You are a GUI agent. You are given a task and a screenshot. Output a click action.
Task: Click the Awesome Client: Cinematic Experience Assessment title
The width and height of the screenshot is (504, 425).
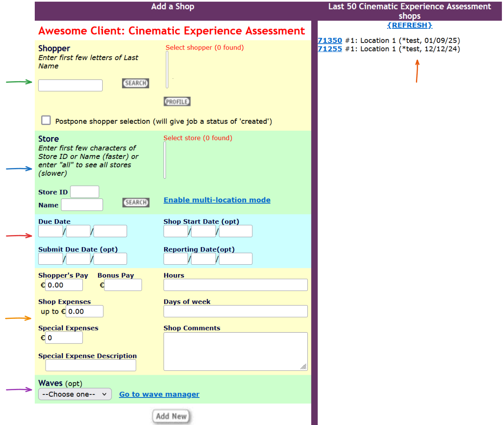172,31
